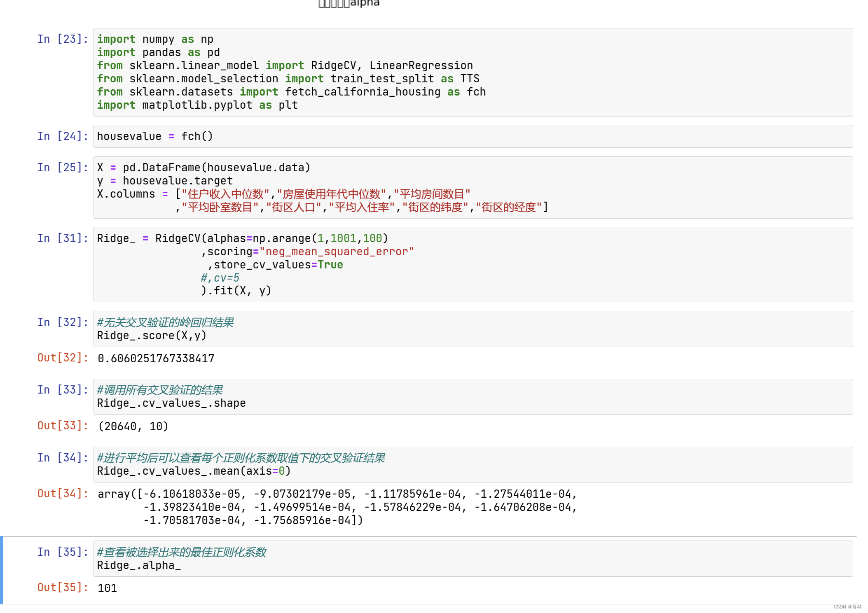Image resolution: width=868 pixels, height=613 pixels.
Task: Click the Out[33] prompt label
Action: point(63,426)
